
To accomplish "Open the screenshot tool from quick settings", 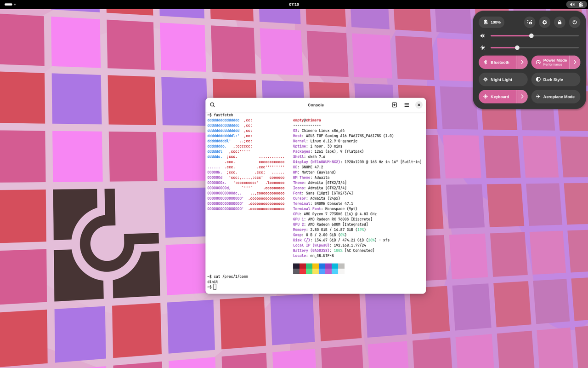I will click(x=530, y=22).
